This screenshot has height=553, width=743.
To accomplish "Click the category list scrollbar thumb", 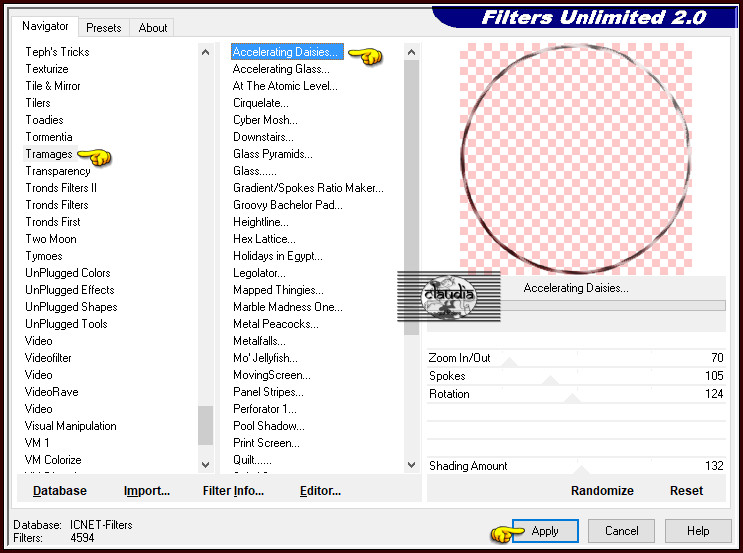I will tap(206, 425).
